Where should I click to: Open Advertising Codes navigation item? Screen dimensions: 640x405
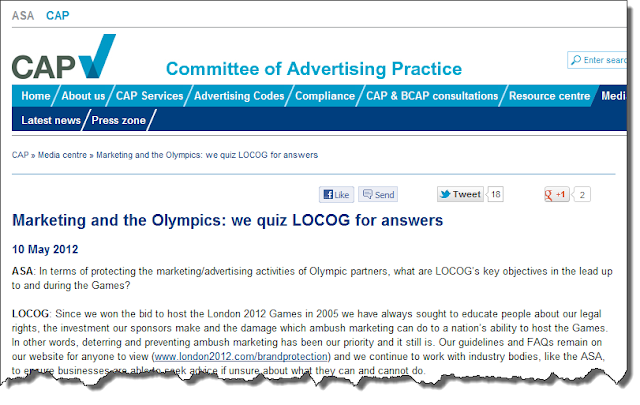(239, 96)
